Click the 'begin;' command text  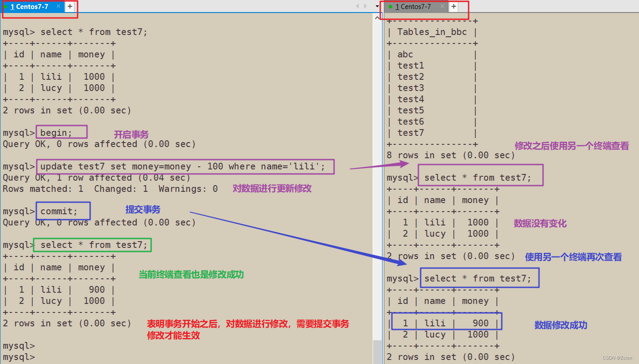click(56, 133)
